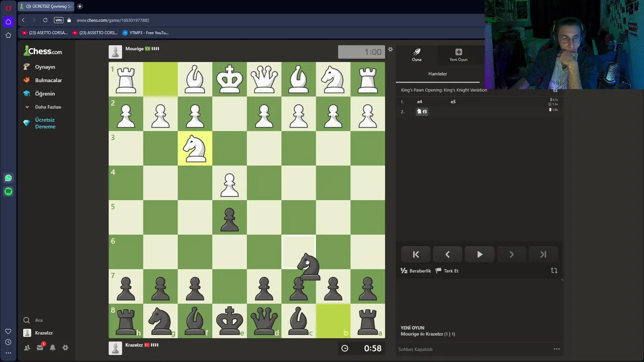Click the Chess.com logo

[x=43, y=51]
